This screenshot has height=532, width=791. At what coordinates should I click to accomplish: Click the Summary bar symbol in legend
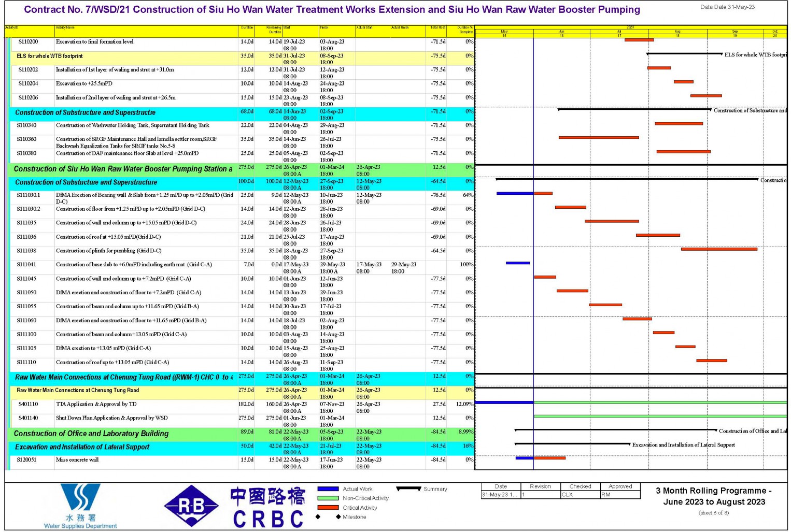click(408, 488)
